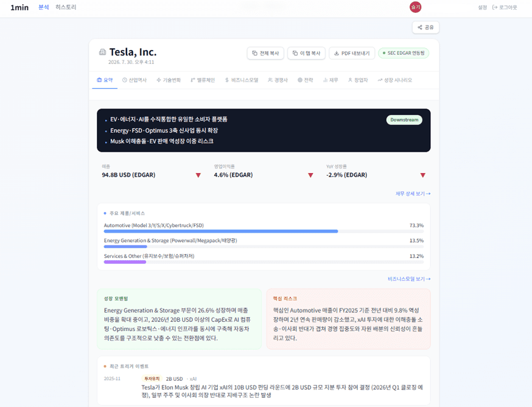532x407 pixels.
Task: Open 설정 in the top bar
Action: coord(482,7)
